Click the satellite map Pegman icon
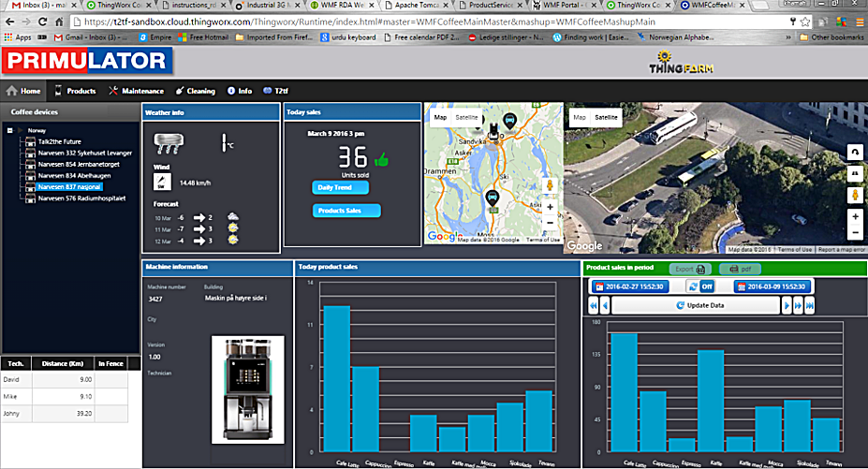The image size is (868, 469). (x=855, y=195)
